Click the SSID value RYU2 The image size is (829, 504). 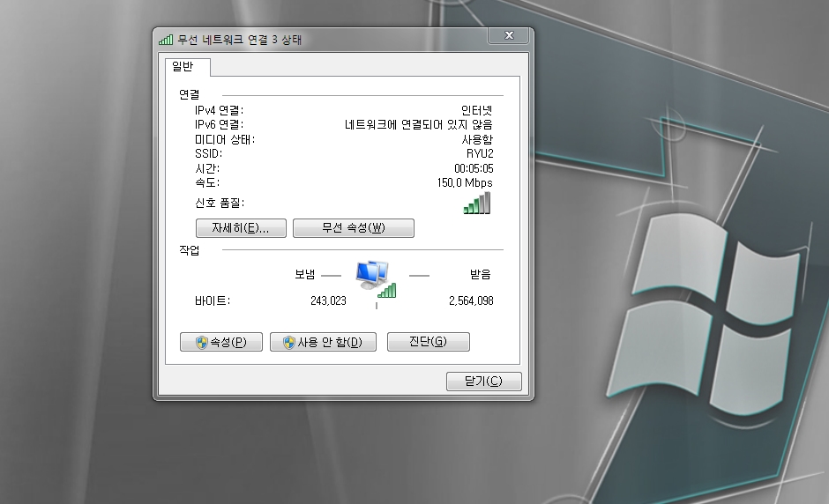(480, 153)
